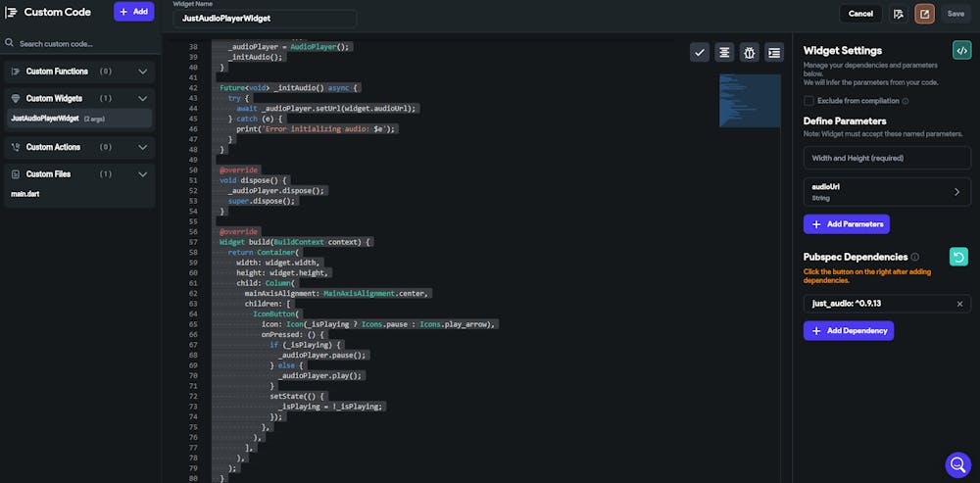Click line 73 _isPlaying toggle statement
Image resolution: width=980 pixels, height=483 pixels.
(330, 407)
